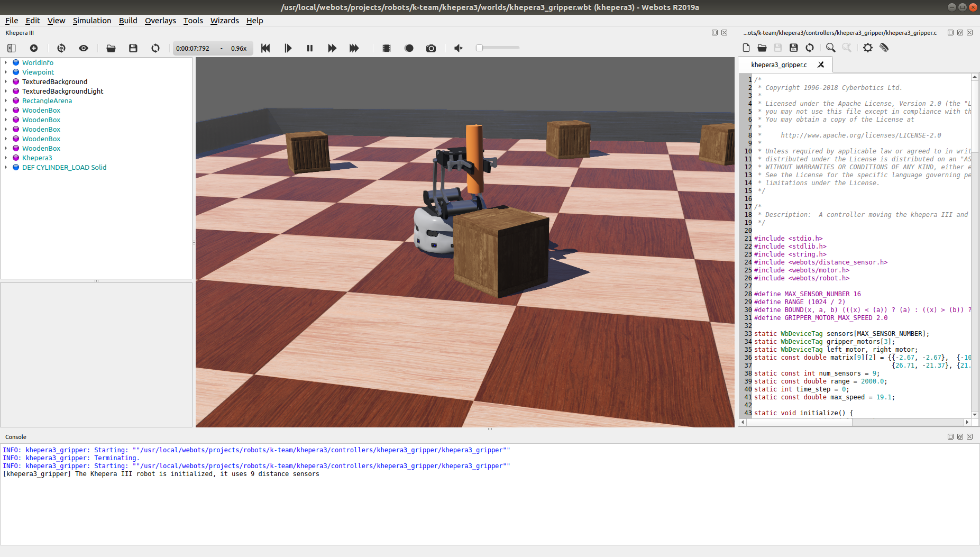Add a new node to the scene tree
Image resolution: width=980 pixels, height=557 pixels.
coord(34,48)
